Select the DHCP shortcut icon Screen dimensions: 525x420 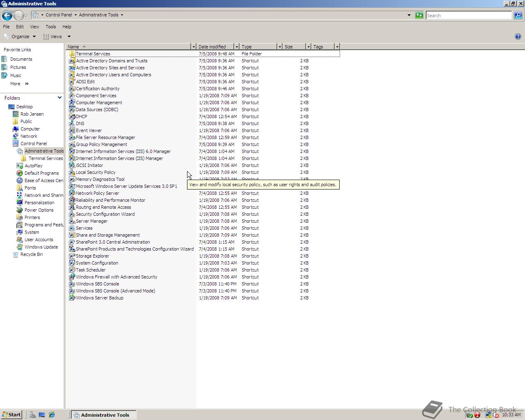coord(72,116)
